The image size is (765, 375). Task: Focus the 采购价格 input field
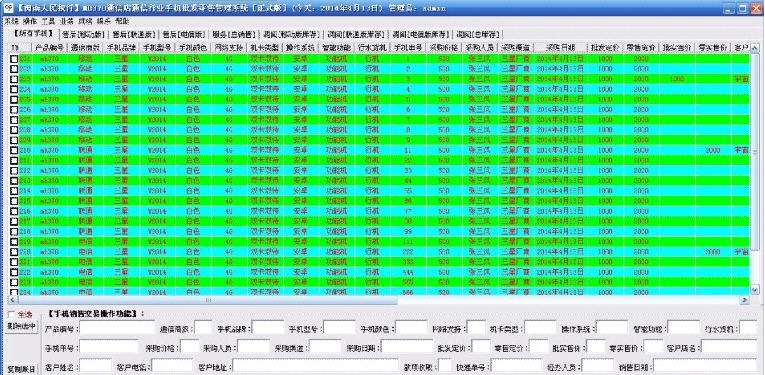click(x=190, y=346)
